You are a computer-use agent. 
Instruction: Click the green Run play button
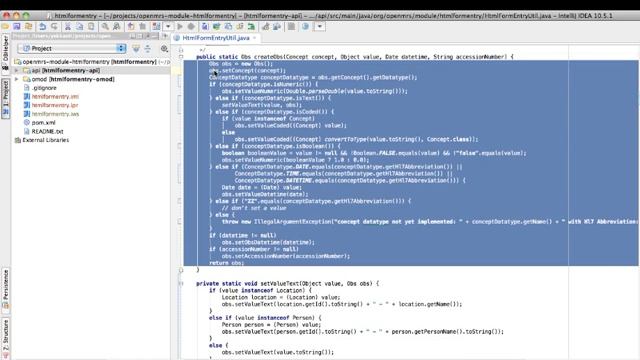coord(180,27)
